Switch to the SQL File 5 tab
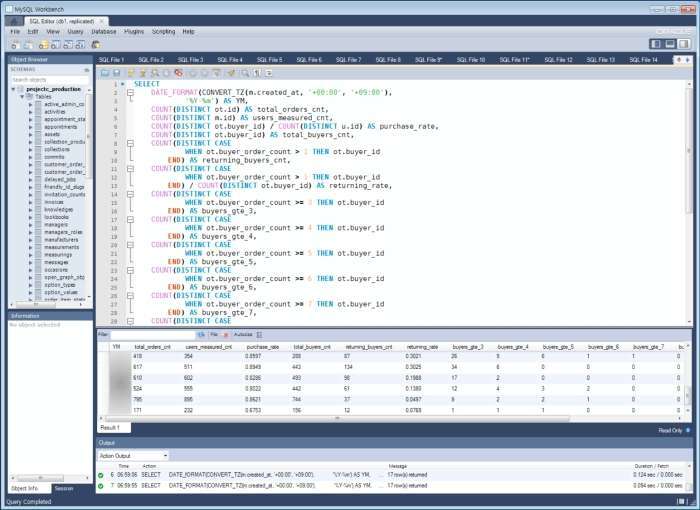 click(268, 60)
